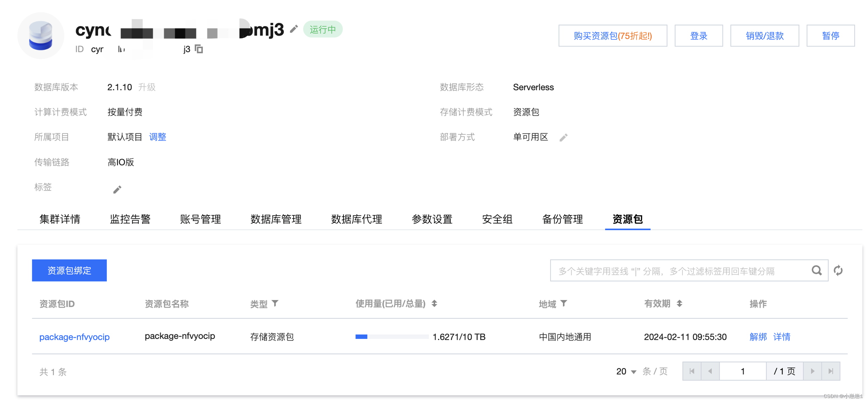Run search with magnifier icon
The image size is (868, 402).
pos(816,270)
